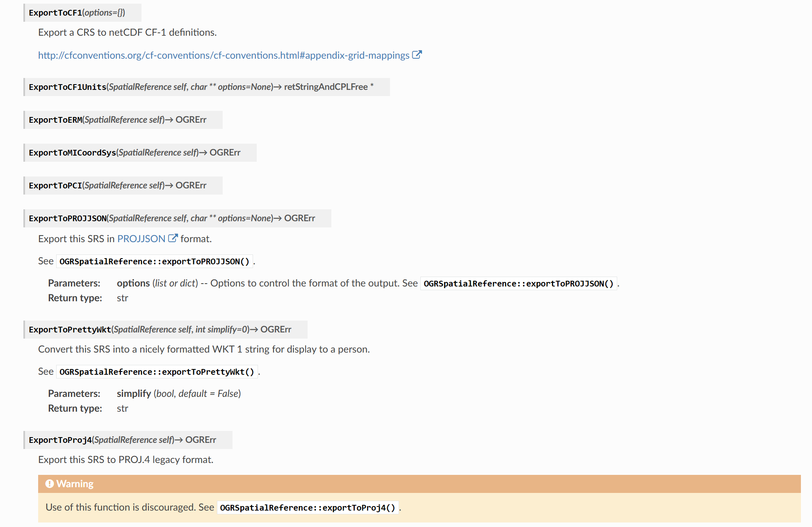The image size is (812, 527).
Task: Click 'Use of this function is discouraged' text
Action: [121, 507]
